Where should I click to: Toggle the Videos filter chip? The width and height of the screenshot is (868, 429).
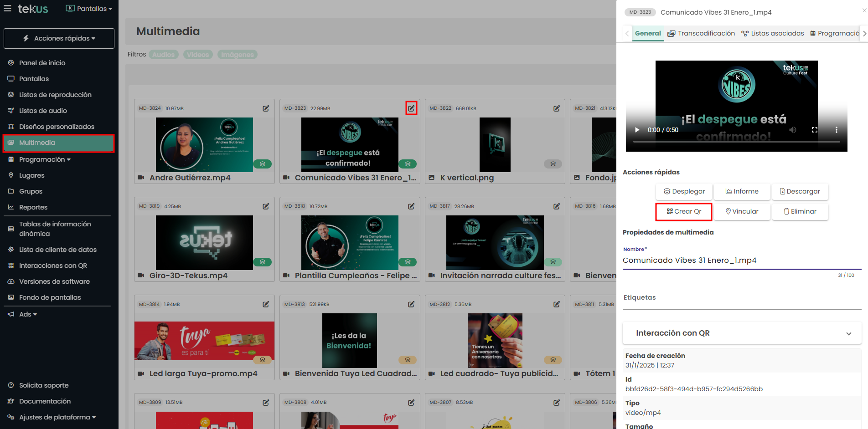tap(198, 55)
